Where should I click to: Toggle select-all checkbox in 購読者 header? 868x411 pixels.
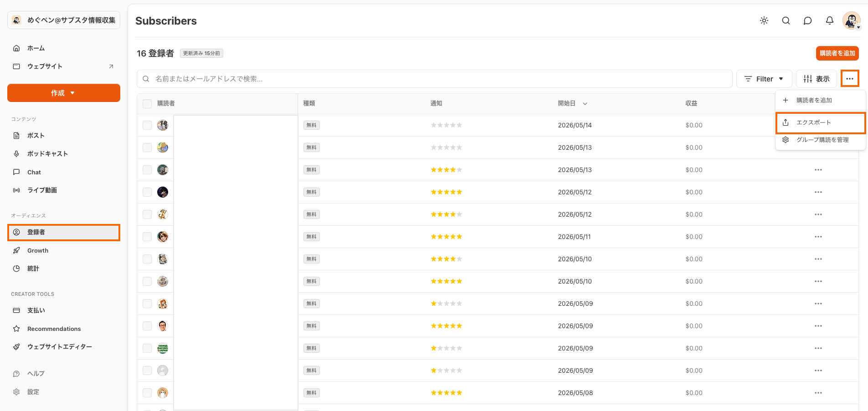click(x=147, y=104)
